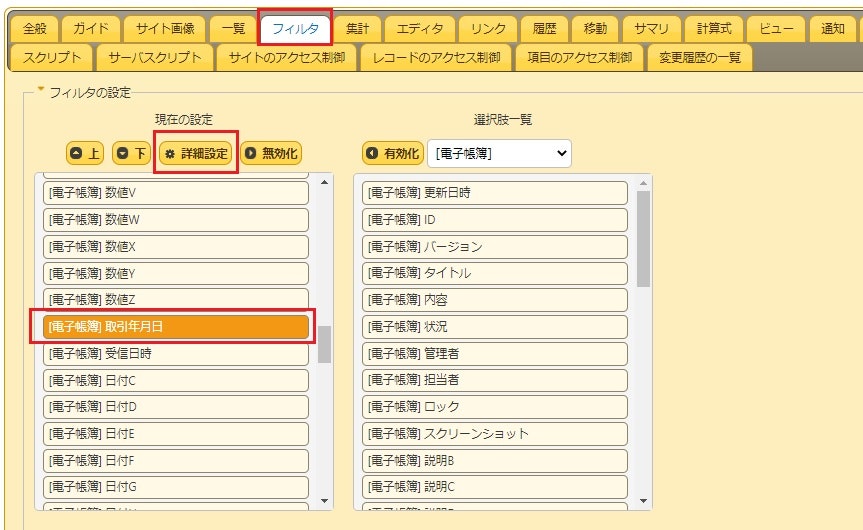Screen dimensions: 863x530
Task: Select [電子帳簿] 日付D item
Action: tap(176, 407)
